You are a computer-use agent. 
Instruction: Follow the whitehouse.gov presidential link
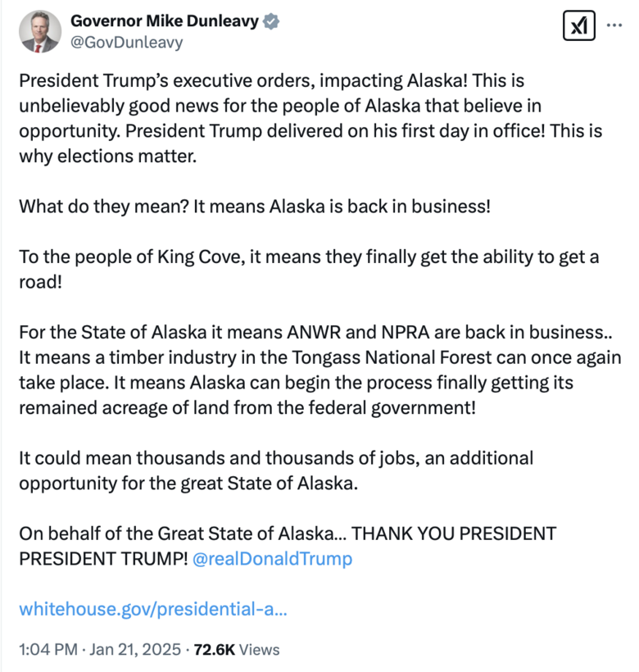pos(153,610)
